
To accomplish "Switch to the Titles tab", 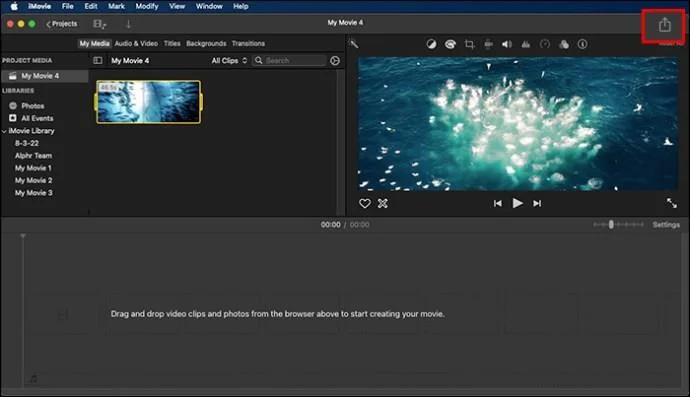I will click(x=172, y=44).
